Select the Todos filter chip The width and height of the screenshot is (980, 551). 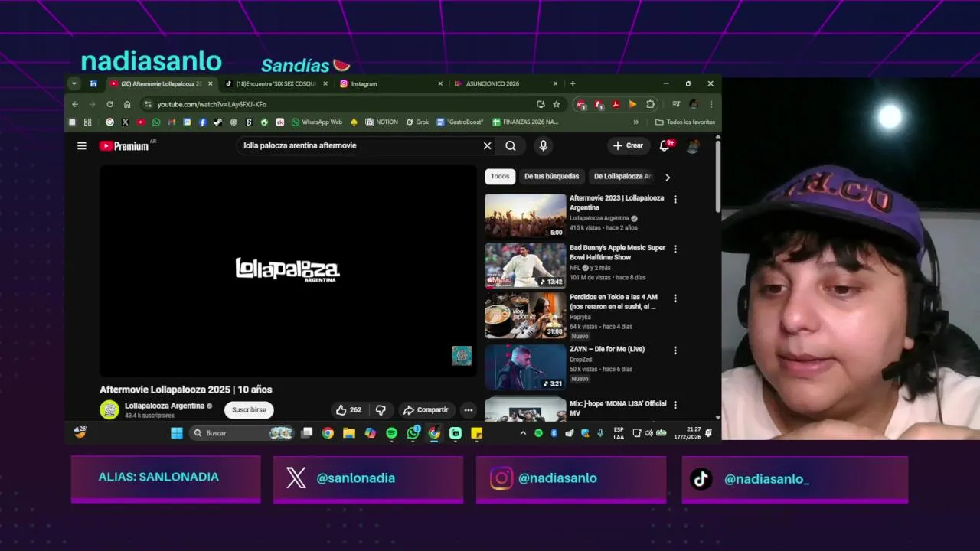pos(500,176)
